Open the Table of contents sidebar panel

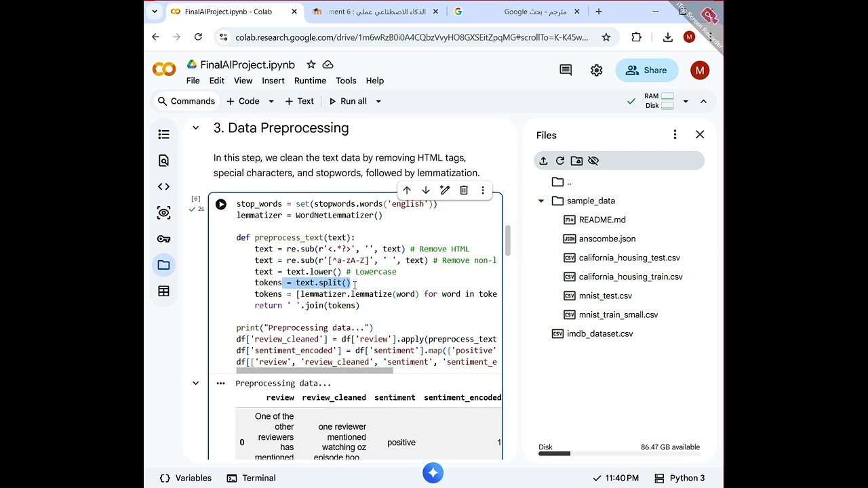[x=163, y=135]
